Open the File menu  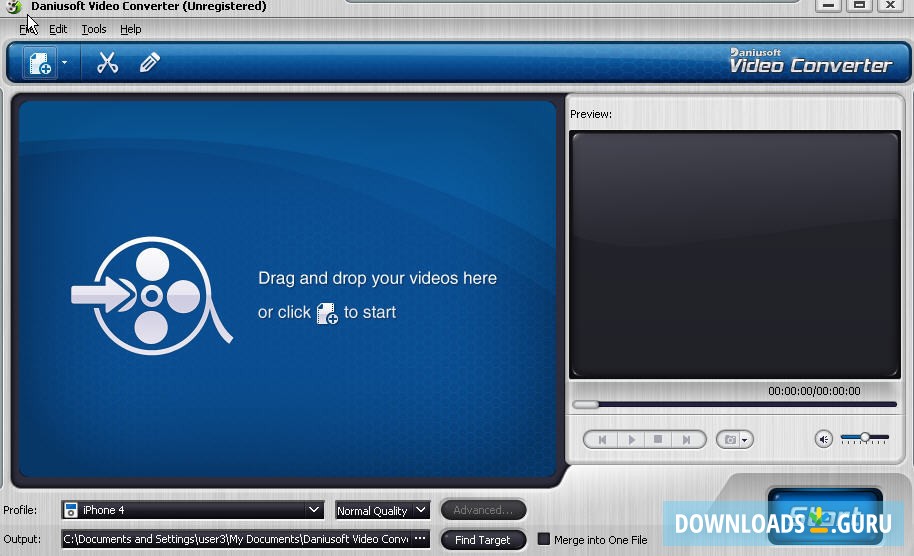point(28,29)
